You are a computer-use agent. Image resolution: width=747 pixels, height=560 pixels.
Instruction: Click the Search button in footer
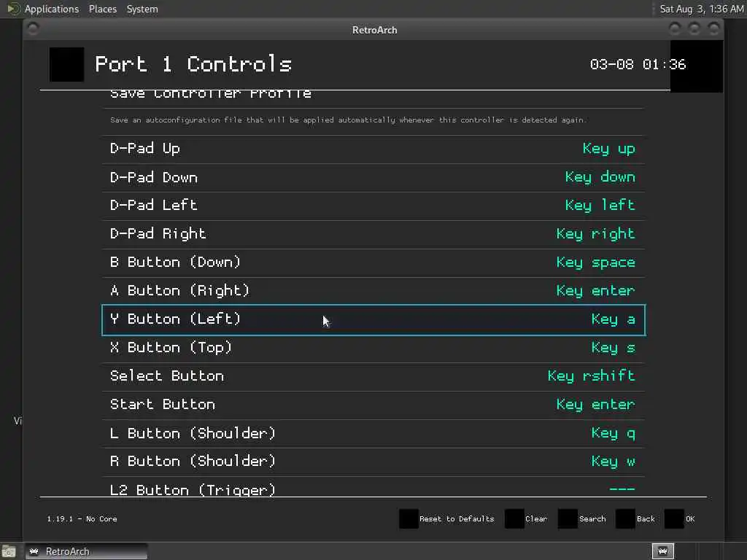[x=581, y=518]
